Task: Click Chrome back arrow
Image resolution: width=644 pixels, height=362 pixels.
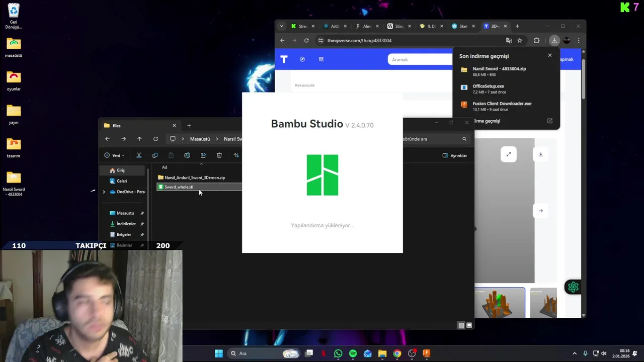Action: click(282, 40)
